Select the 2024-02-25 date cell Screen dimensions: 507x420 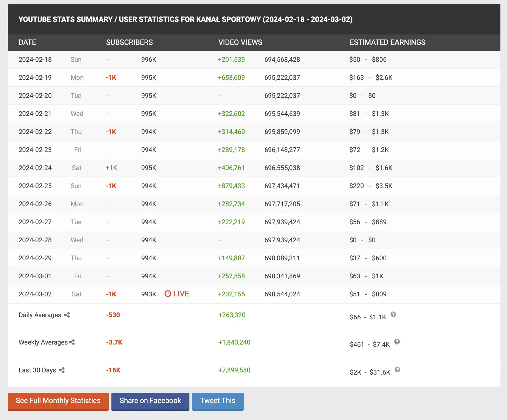(x=35, y=186)
